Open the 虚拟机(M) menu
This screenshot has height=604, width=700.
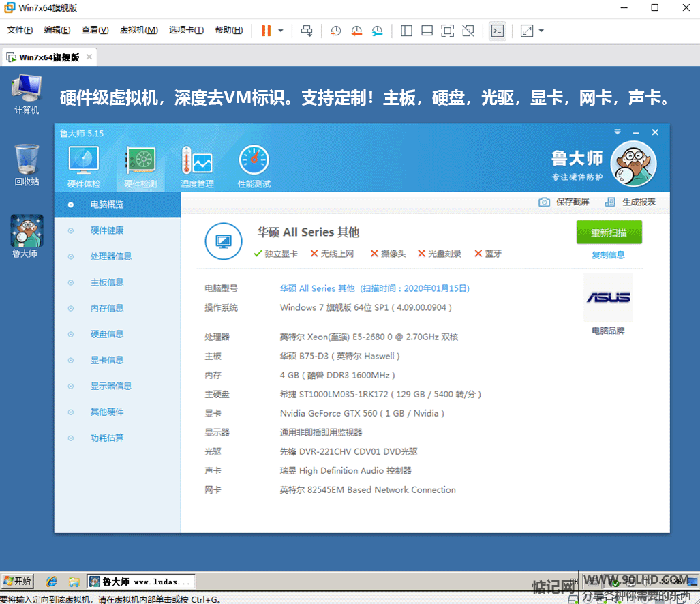139,30
